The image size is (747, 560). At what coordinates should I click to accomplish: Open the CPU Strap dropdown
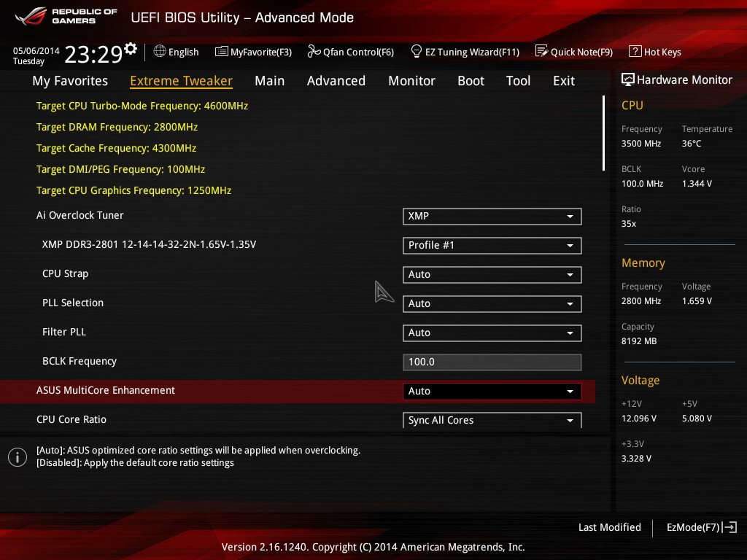pyautogui.click(x=492, y=274)
